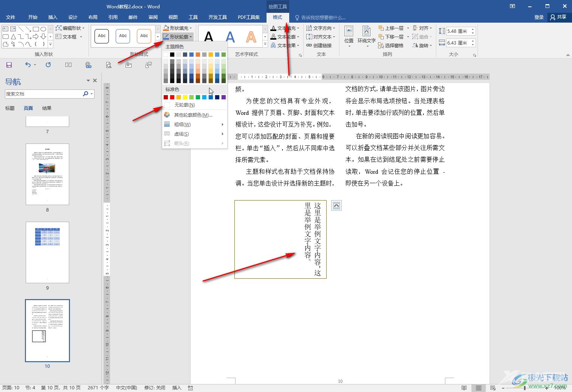Image resolution: width=572 pixels, height=392 pixels.
Task: Select No Outline (无轮廓) option
Action: pyautogui.click(x=194, y=105)
